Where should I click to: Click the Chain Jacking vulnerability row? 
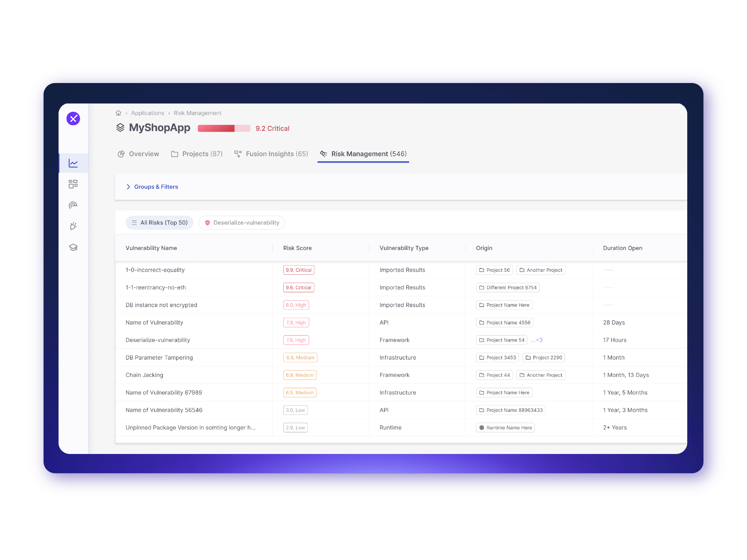coord(144,375)
